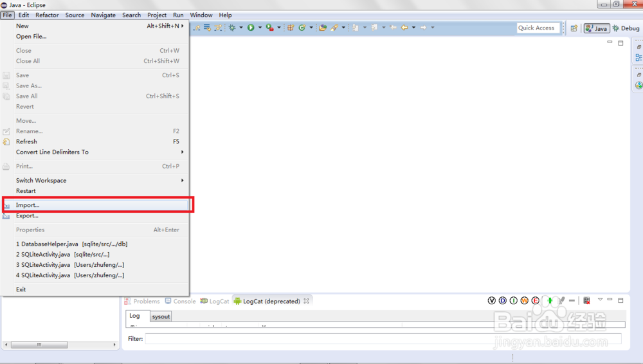Screen dimensions: 643x364
Task: Click the New Java Class icon
Action: point(302,28)
